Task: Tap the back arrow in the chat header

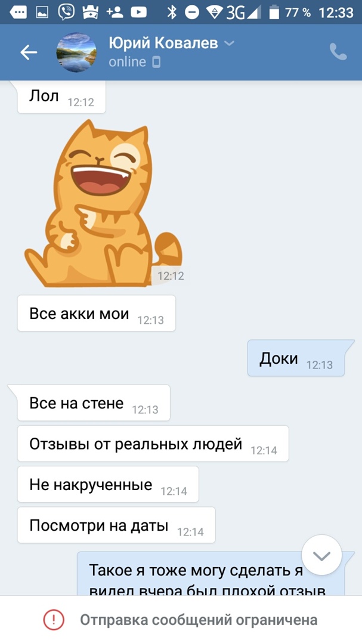Action: click(29, 52)
